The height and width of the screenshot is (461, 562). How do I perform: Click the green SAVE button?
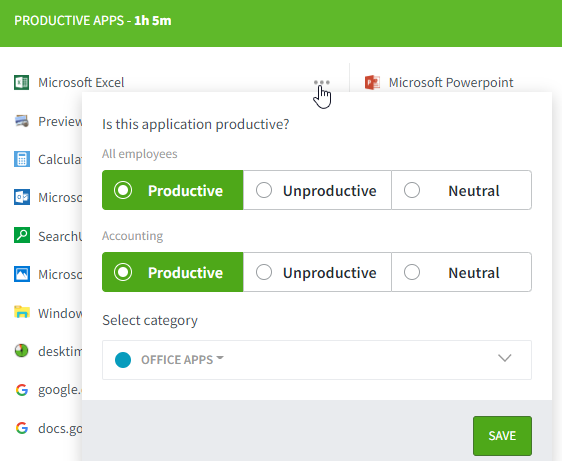pyautogui.click(x=502, y=436)
